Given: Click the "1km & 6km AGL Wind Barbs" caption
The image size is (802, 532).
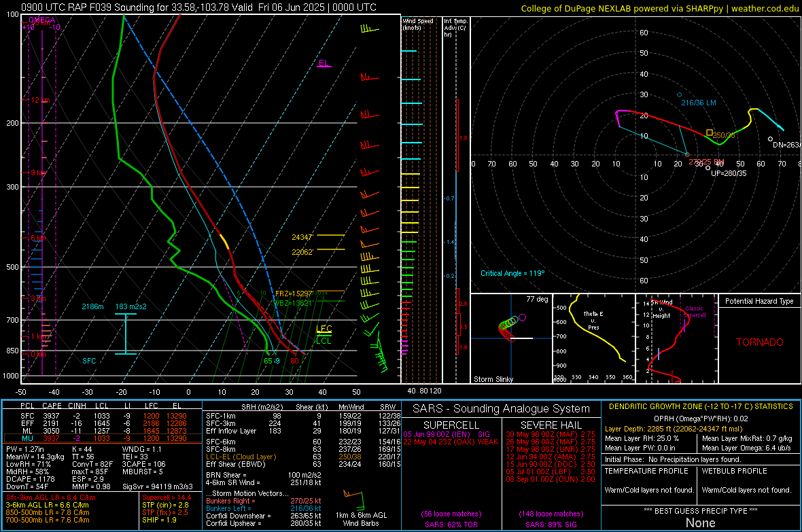Looking at the screenshot, I should coord(361,519).
